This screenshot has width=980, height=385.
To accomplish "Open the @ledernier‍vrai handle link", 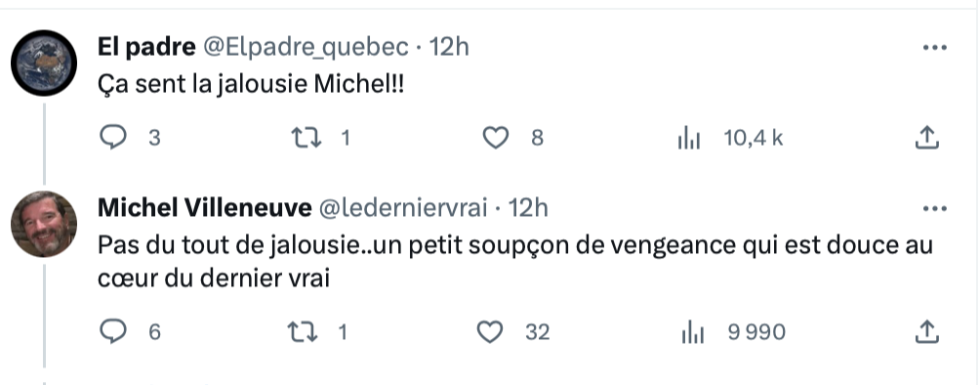I will [x=403, y=208].
